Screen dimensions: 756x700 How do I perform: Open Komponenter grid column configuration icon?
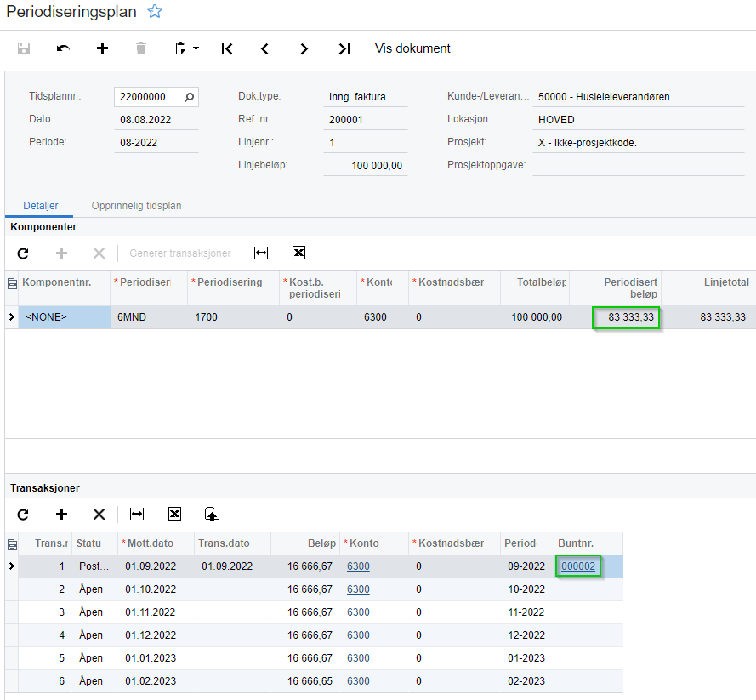click(x=12, y=284)
